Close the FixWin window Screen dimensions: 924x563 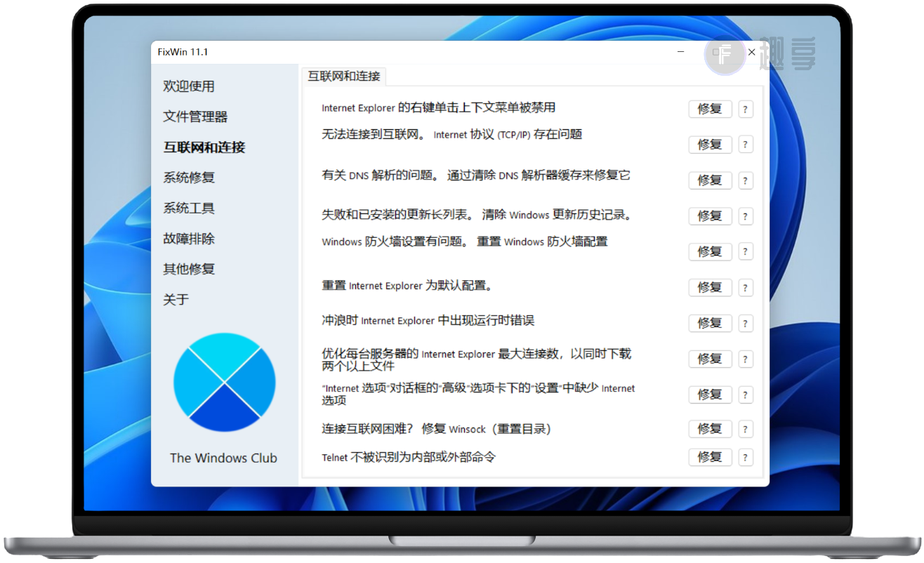[x=751, y=52]
